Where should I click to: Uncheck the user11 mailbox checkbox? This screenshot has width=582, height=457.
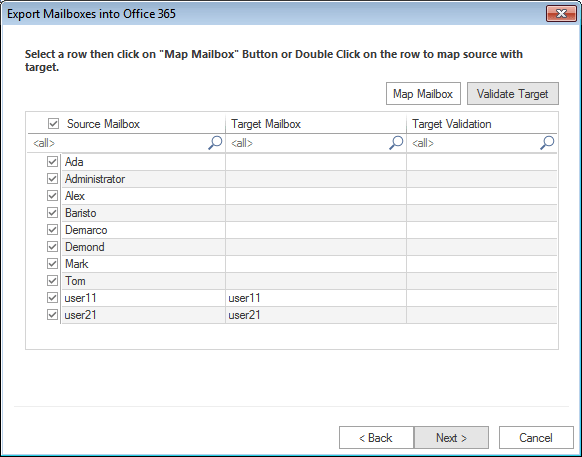(x=52, y=298)
